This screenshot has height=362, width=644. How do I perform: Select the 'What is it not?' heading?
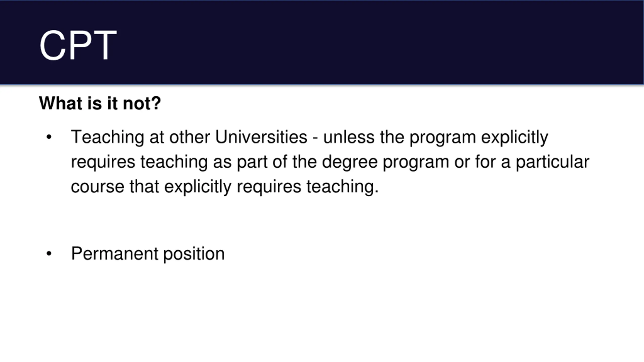click(x=100, y=103)
